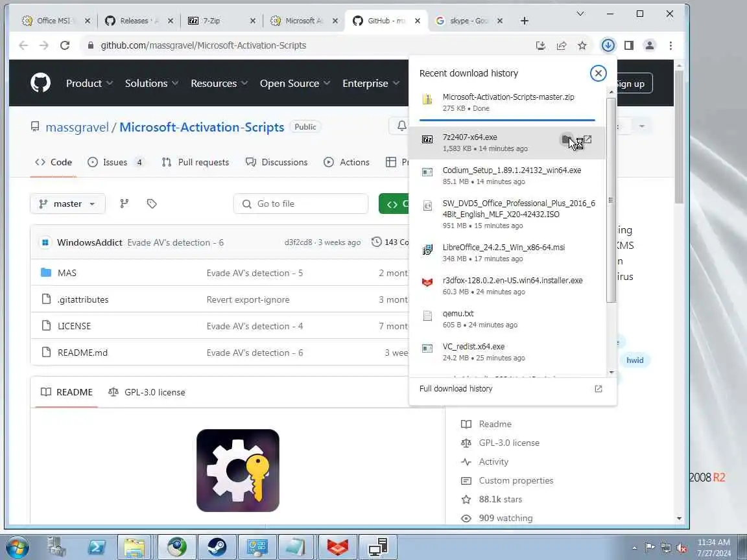The height and width of the screenshot is (560, 747).
Task: Switch to the Code tab
Action: tap(53, 163)
